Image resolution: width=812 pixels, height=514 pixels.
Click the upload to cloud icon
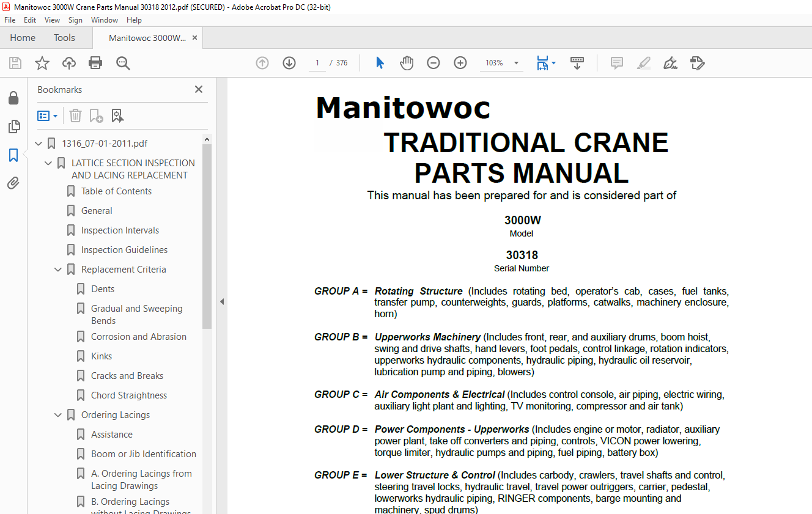pos(69,63)
